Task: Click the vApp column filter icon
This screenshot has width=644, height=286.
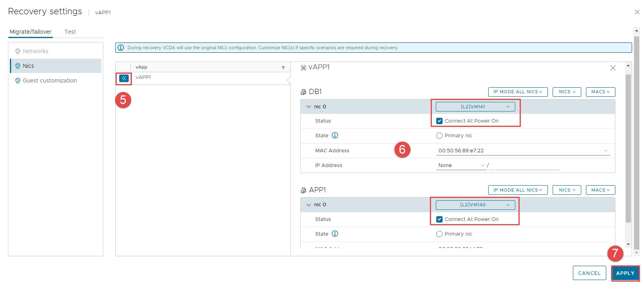Action: [283, 67]
